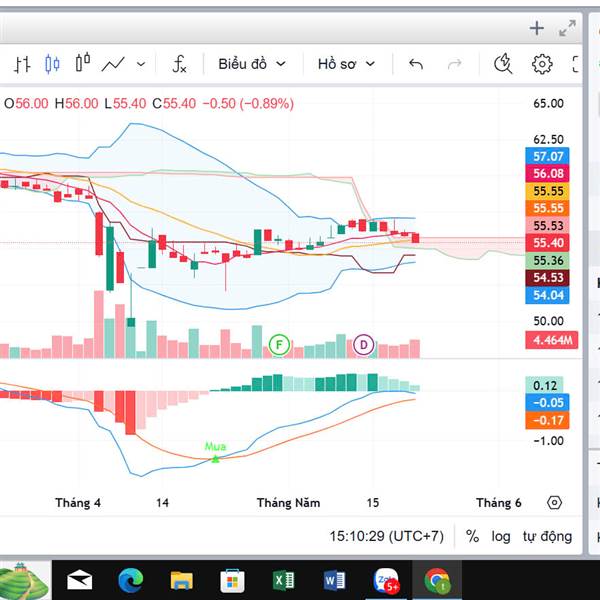Click the 55.40 current price label

point(547,243)
